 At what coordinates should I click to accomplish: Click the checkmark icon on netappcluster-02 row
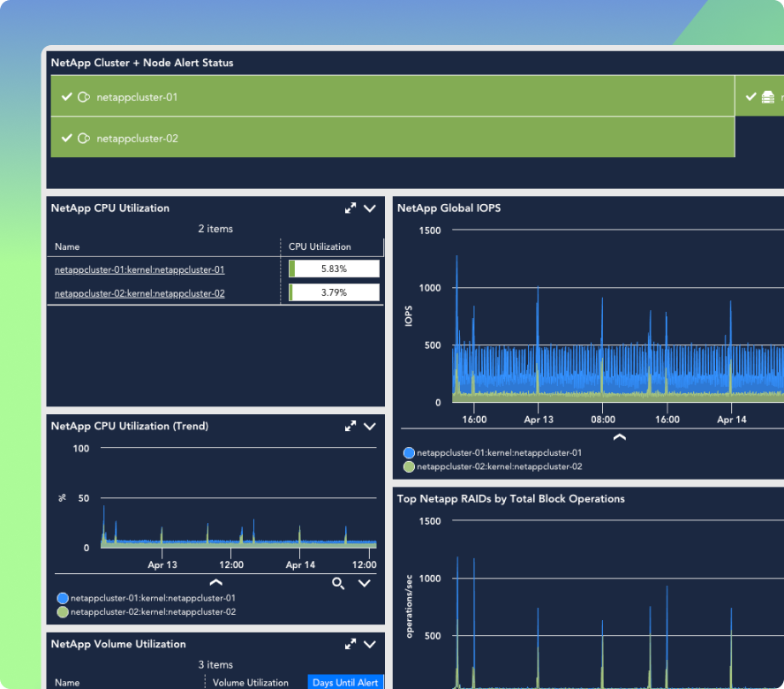pyautogui.click(x=66, y=138)
